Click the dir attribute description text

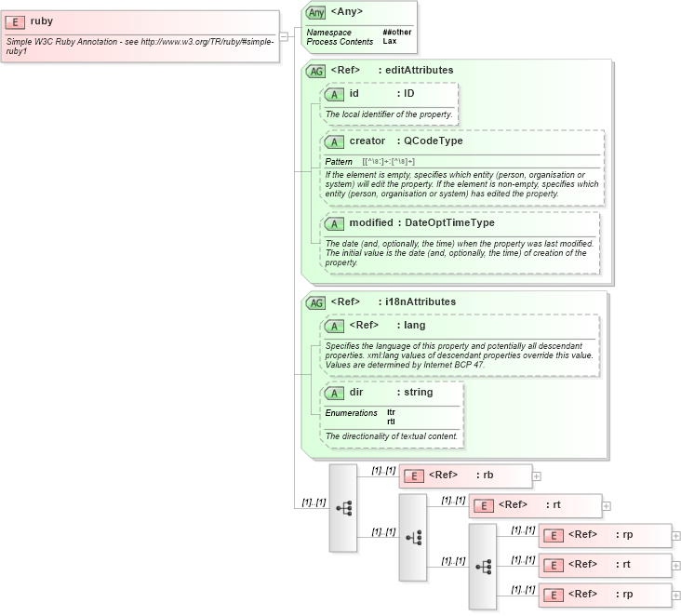(392, 436)
